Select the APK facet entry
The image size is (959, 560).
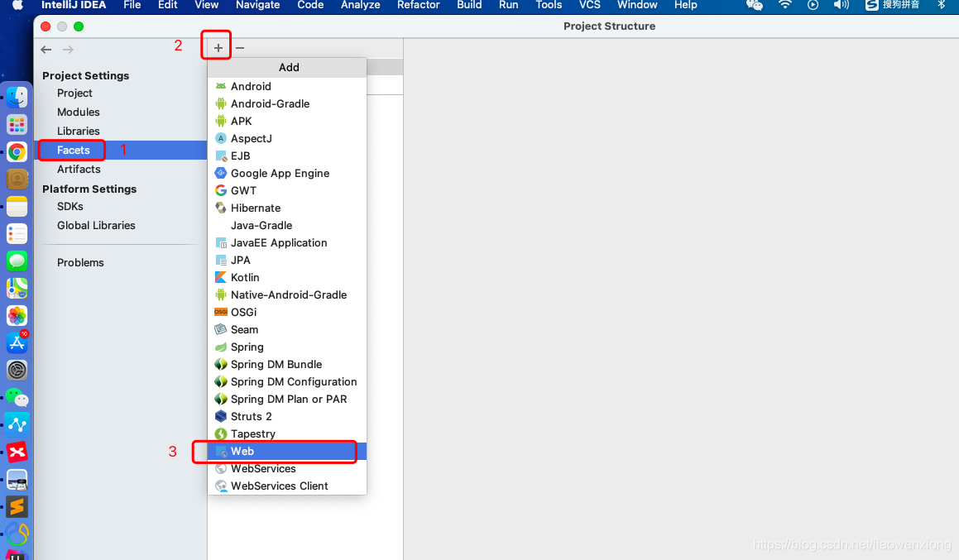coord(287,121)
